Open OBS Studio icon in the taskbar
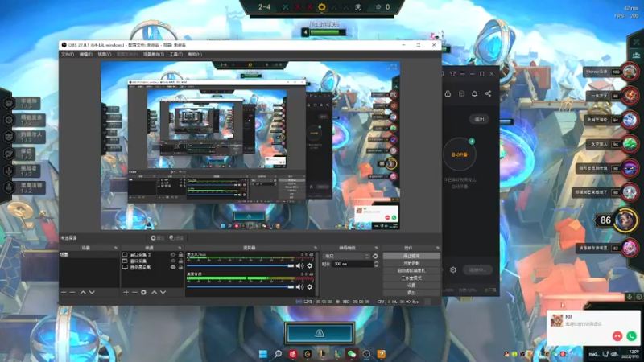 tap(366, 354)
